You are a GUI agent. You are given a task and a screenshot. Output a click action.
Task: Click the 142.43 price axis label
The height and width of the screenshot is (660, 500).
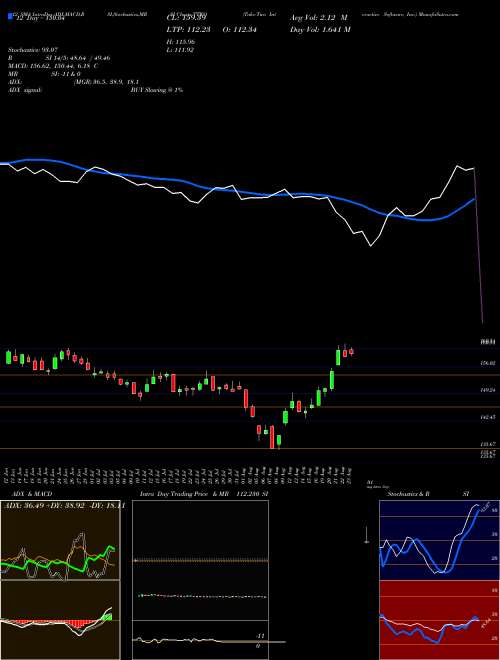(x=488, y=417)
